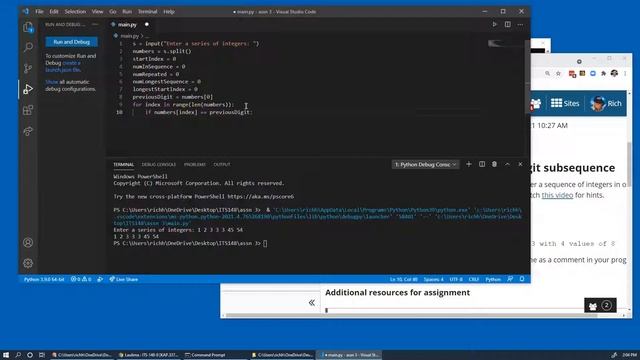Image resolution: width=640 pixels, height=360 pixels.
Task: Select the Run and Debug activity icon
Action: click(x=28, y=89)
